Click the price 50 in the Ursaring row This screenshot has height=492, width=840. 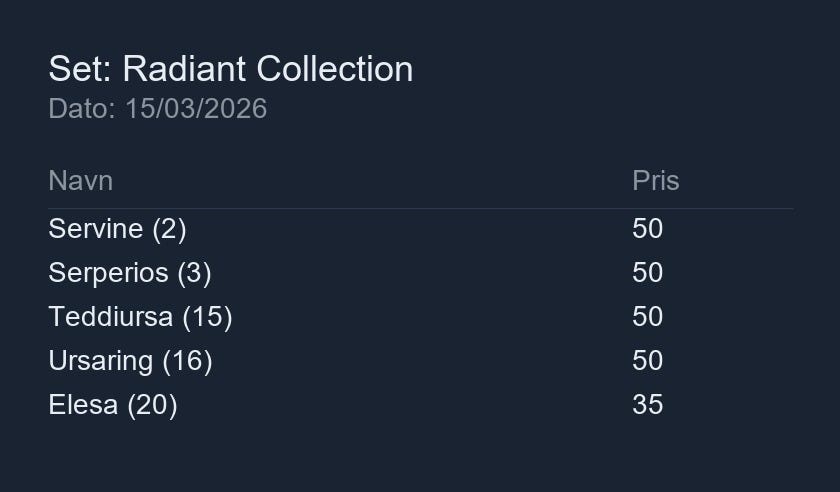coord(647,361)
